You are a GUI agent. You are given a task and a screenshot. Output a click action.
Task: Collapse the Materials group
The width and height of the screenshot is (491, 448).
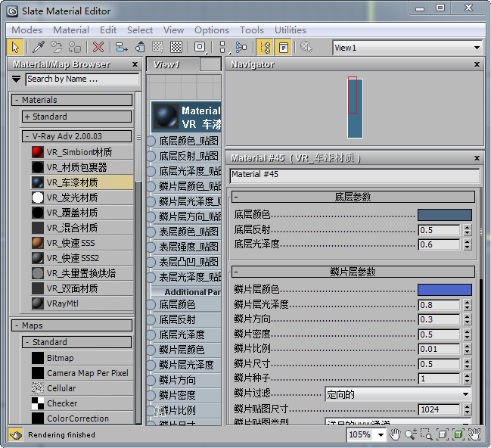[x=17, y=100]
